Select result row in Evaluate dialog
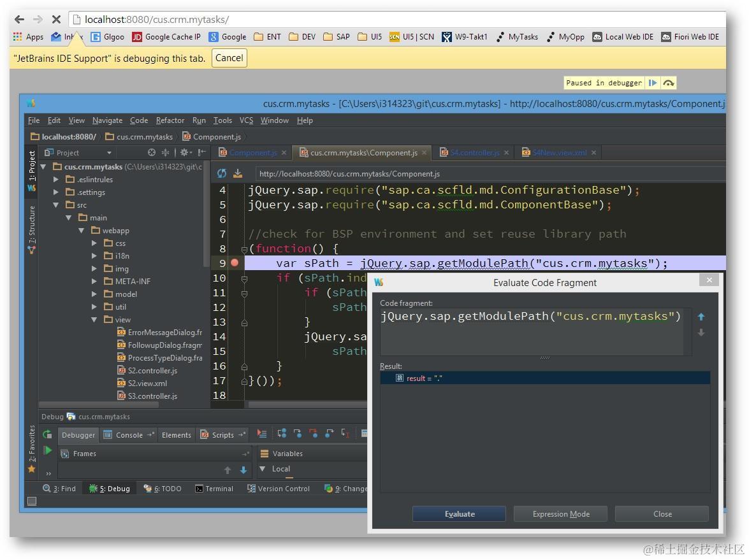749x560 pixels. pyautogui.click(x=545, y=378)
